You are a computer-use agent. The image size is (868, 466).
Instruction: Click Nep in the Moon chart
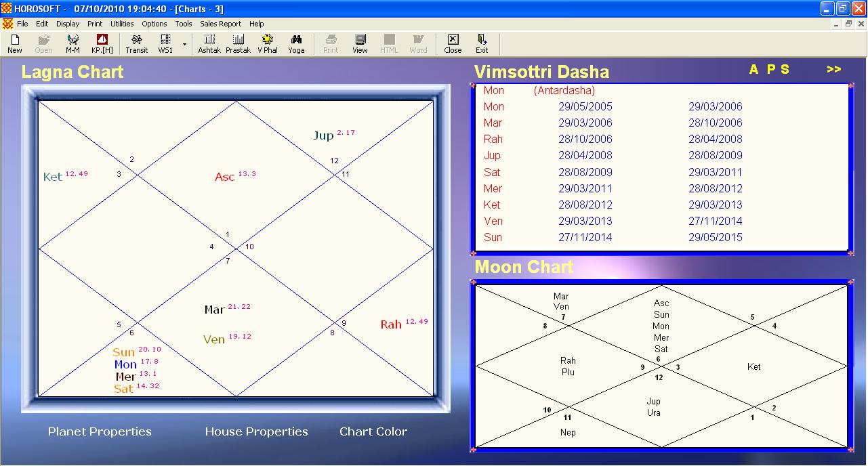point(568,432)
